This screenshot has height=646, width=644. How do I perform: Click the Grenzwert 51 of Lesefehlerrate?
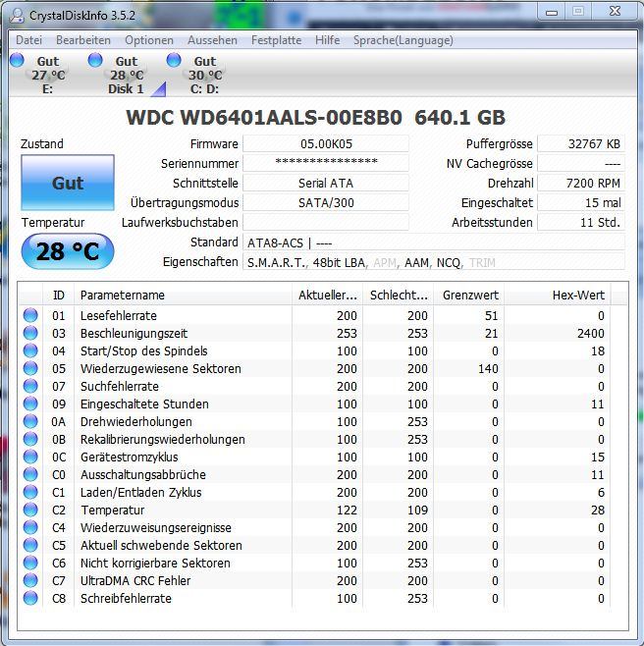[491, 315]
